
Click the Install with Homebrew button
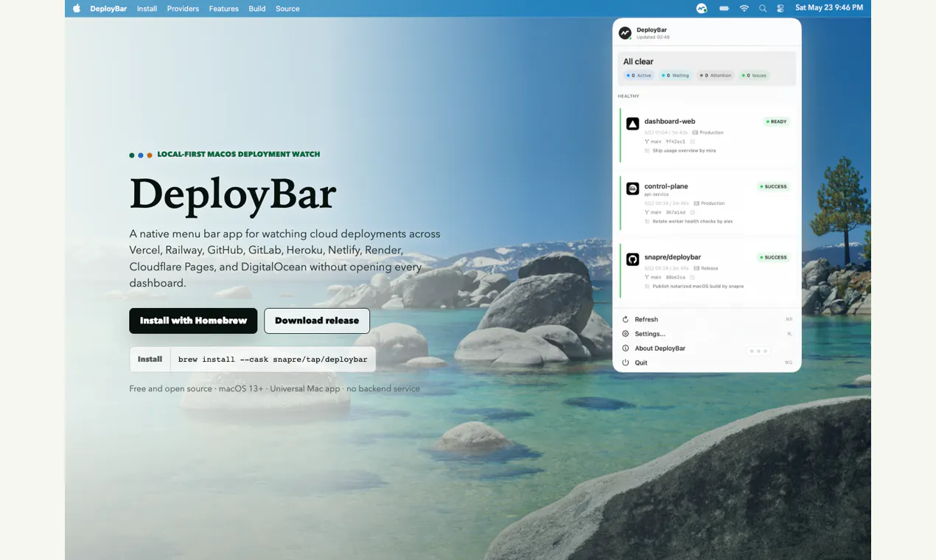pyautogui.click(x=193, y=321)
